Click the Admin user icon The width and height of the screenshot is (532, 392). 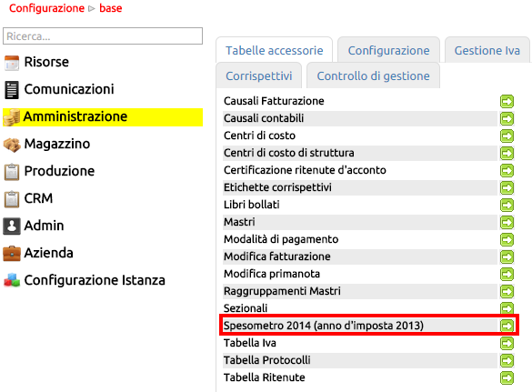point(12,226)
